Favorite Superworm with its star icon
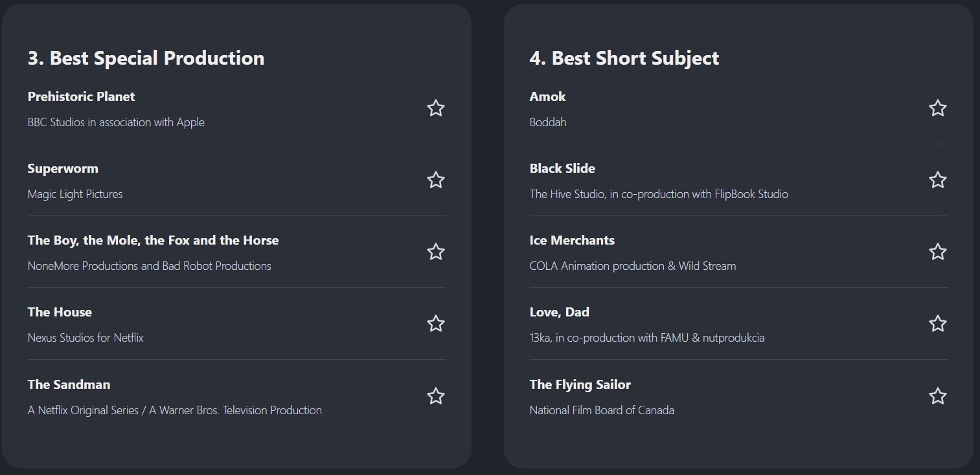Screen dimensions: 980x475 (x=436, y=180)
